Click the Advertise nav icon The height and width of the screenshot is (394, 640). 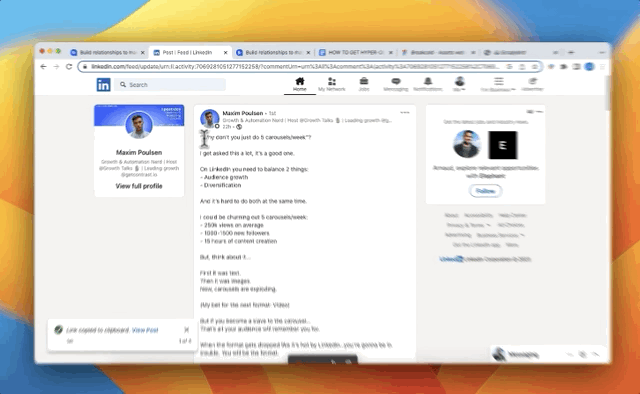tap(532, 84)
